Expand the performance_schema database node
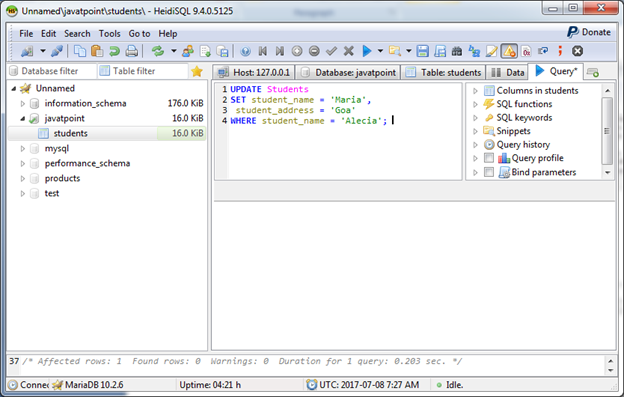The height and width of the screenshot is (397, 624). pos(23,163)
